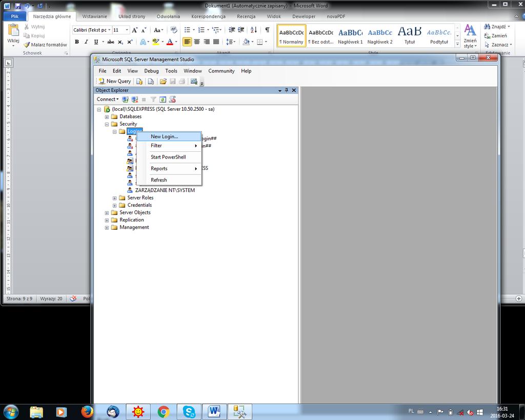Select the ZARZĄDZANIE NT\SYSTEM login

click(x=165, y=190)
